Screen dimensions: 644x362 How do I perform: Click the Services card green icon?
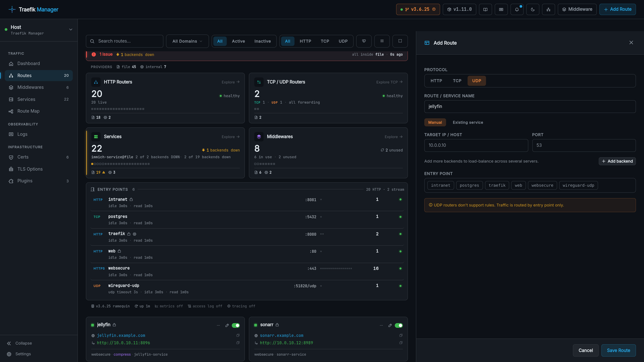pyautogui.click(x=96, y=137)
